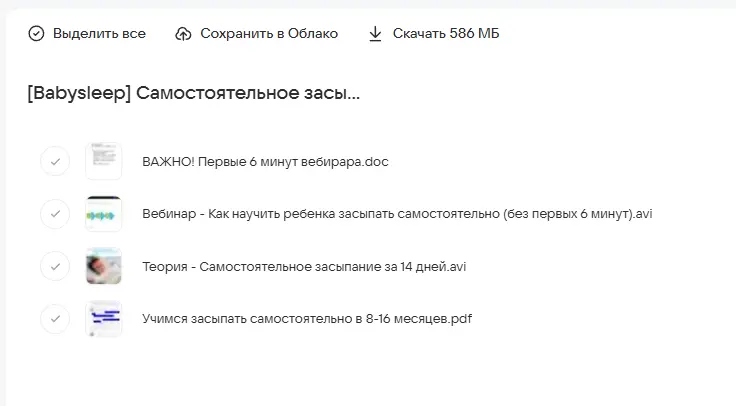The image size is (736, 406).
Task: Mark the checkbox for the 8-16 месяцев pdf
Action: [x=55, y=319]
